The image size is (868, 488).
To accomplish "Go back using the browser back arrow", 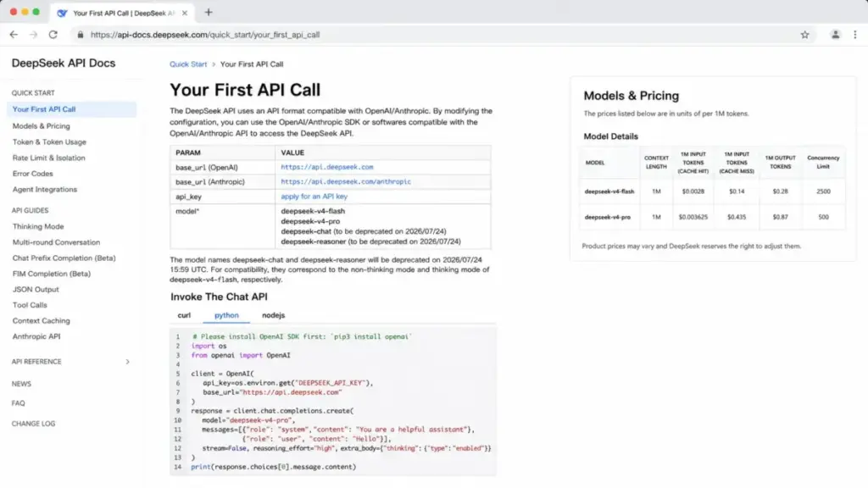I will (x=14, y=34).
